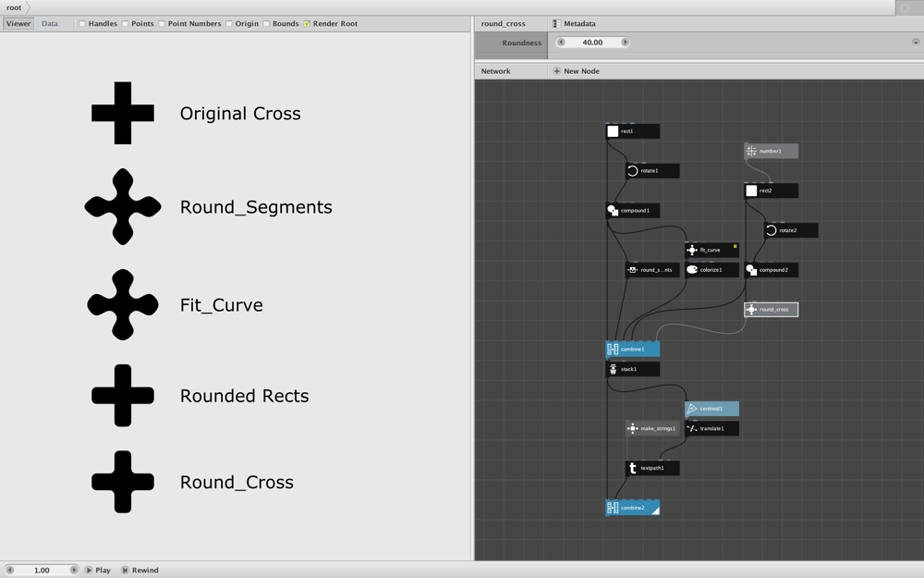
Task: Select the rect1 node icon
Action: pos(613,131)
